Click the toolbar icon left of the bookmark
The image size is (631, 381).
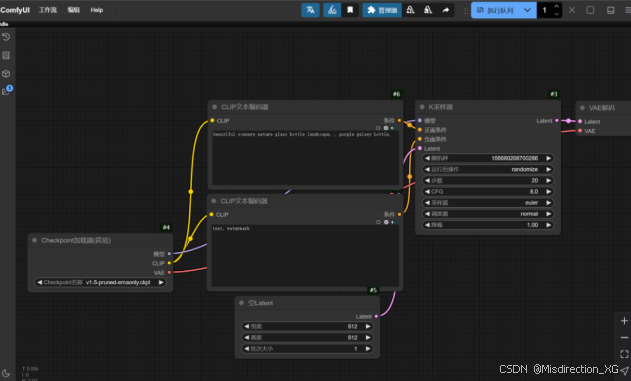(332, 10)
